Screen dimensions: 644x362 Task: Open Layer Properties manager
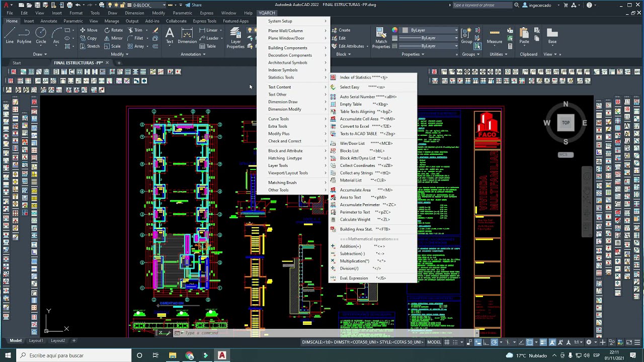pyautogui.click(x=235, y=38)
